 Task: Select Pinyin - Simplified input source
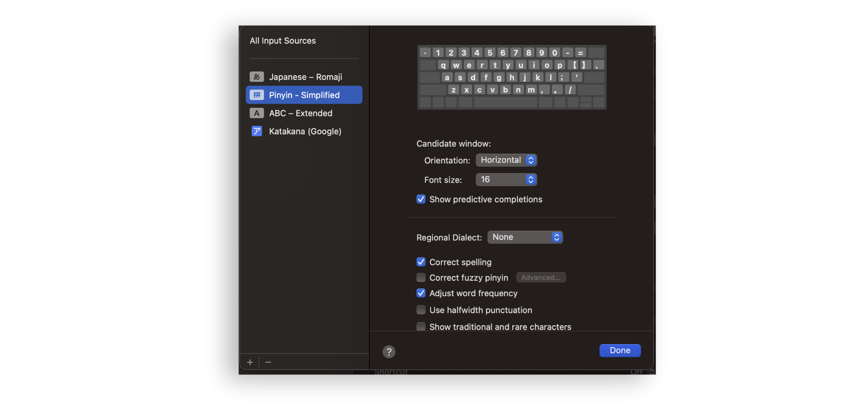[x=304, y=95]
